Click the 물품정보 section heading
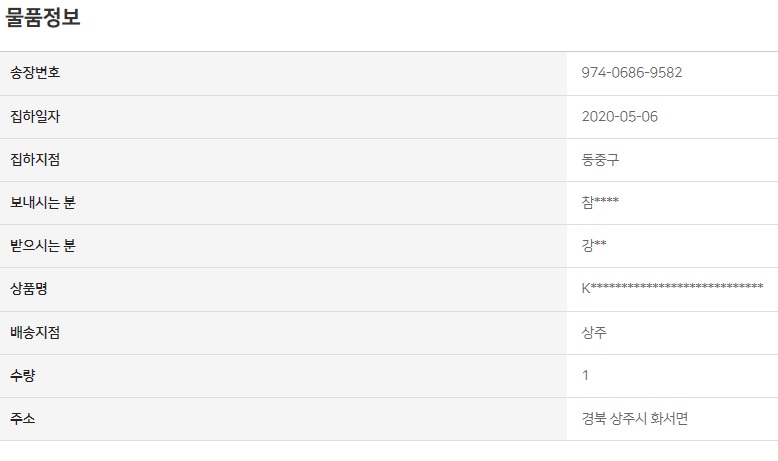This screenshot has height=461, width=778. click(x=43, y=17)
